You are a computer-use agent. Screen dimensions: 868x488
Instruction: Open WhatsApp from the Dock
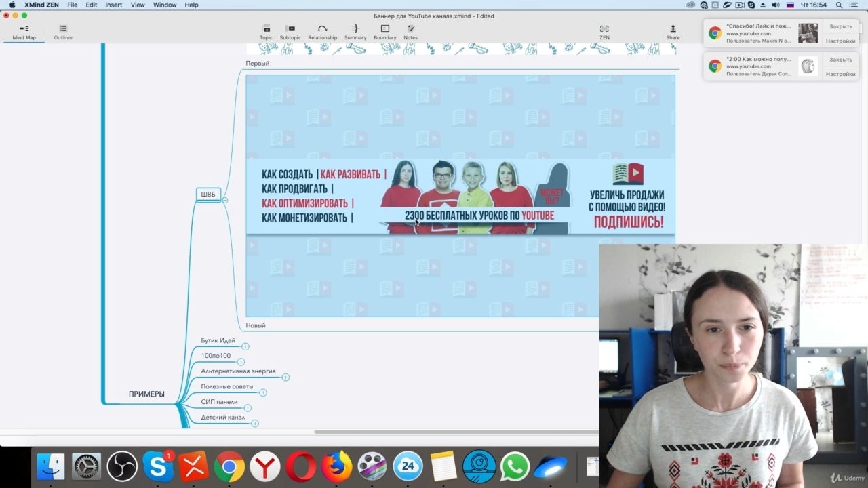pyautogui.click(x=515, y=466)
